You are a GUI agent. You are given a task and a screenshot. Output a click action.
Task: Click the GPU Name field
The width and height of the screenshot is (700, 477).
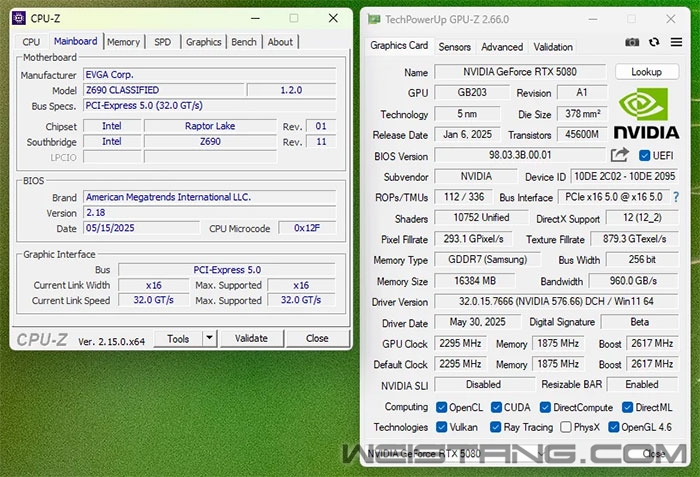(x=520, y=71)
